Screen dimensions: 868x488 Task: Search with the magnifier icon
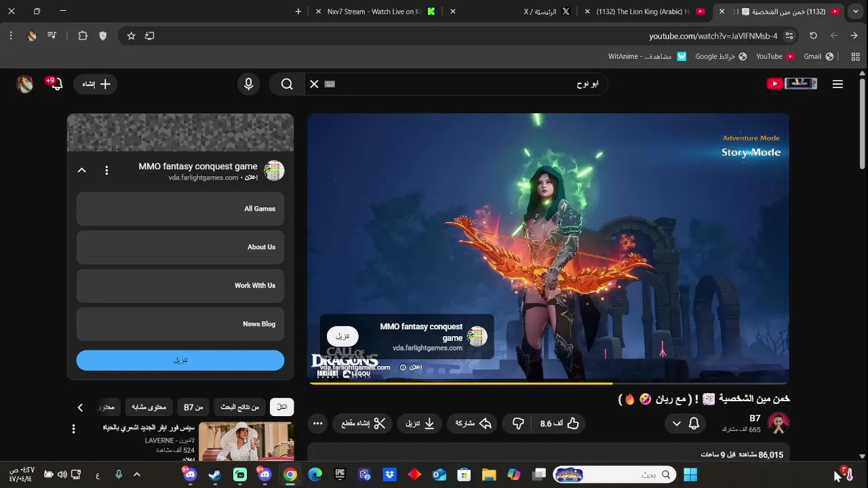[287, 84]
